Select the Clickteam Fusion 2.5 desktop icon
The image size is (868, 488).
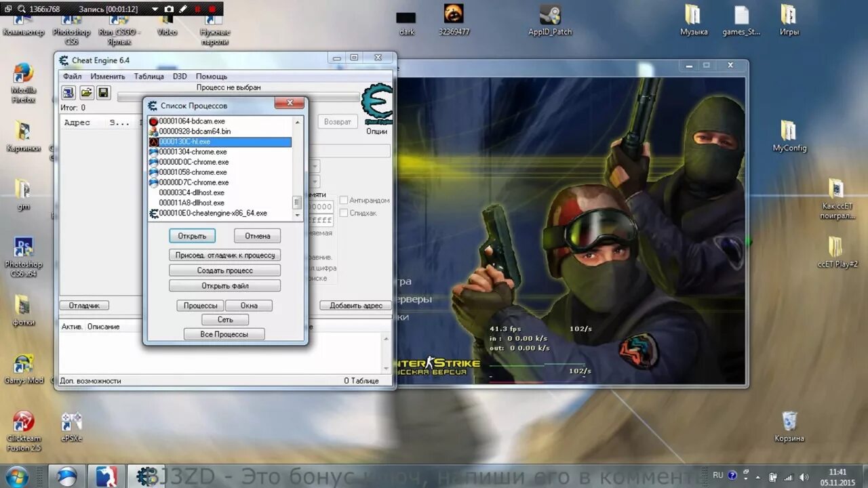23,431
